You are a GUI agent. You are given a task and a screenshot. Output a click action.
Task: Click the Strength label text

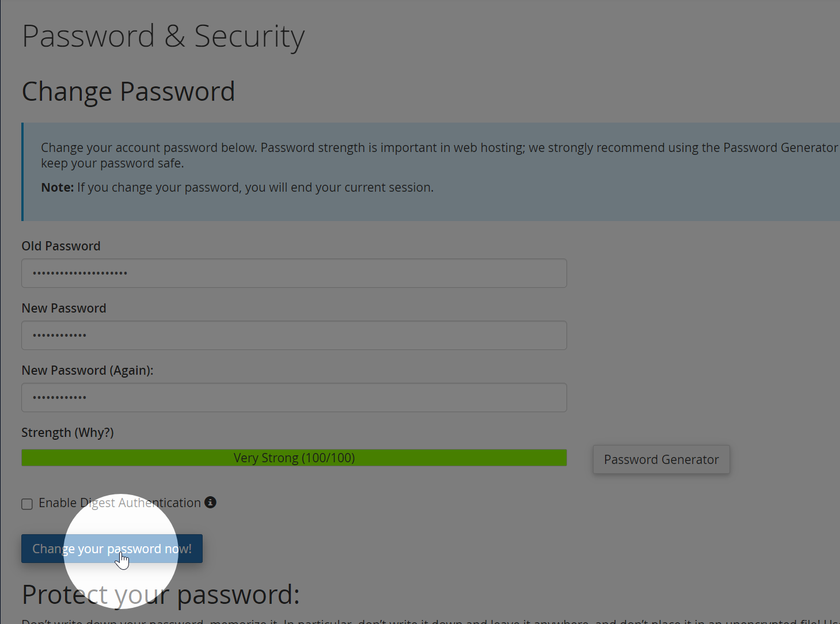46,432
